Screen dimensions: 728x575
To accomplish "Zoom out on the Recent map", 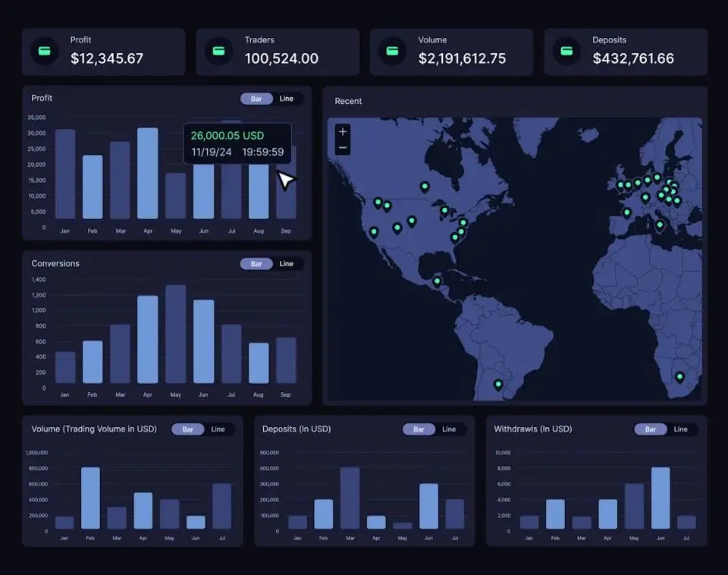I will click(x=343, y=148).
